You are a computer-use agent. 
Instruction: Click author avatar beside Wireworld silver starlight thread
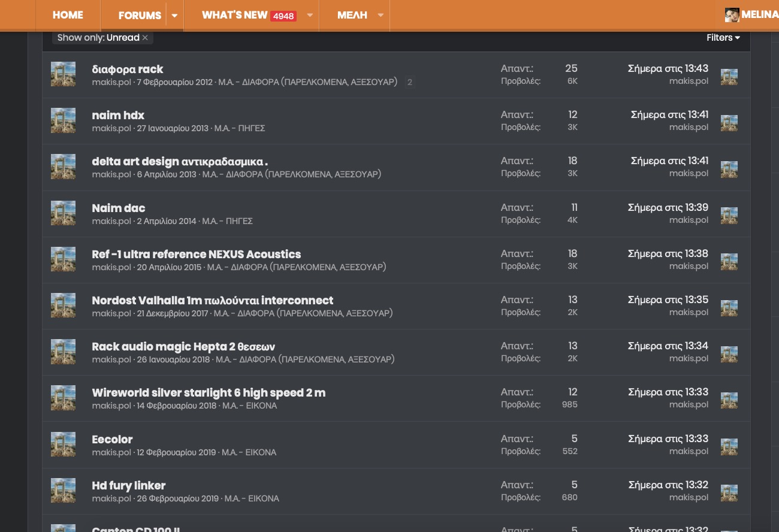click(63, 398)
